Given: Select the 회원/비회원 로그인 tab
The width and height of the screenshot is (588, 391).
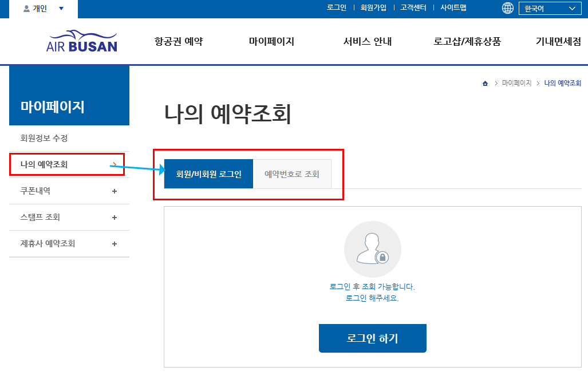Looking at the screenshot, I should pyautogui.click(x=208, y=173).
